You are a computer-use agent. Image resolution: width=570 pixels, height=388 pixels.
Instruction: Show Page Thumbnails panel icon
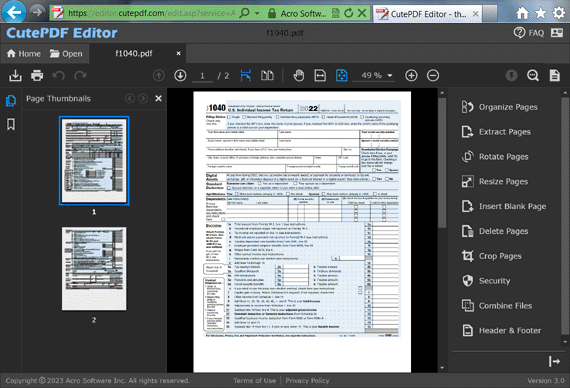11,100
